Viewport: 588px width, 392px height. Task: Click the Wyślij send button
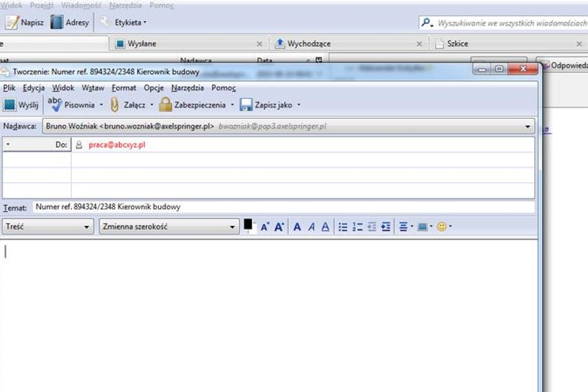(21, 105)
